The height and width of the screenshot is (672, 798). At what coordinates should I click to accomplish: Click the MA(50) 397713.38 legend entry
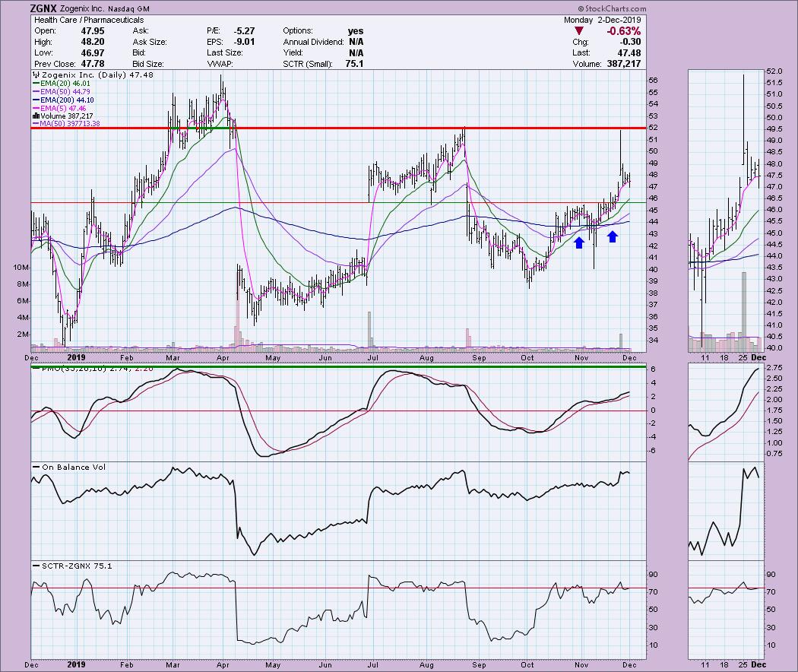point(66,124)
